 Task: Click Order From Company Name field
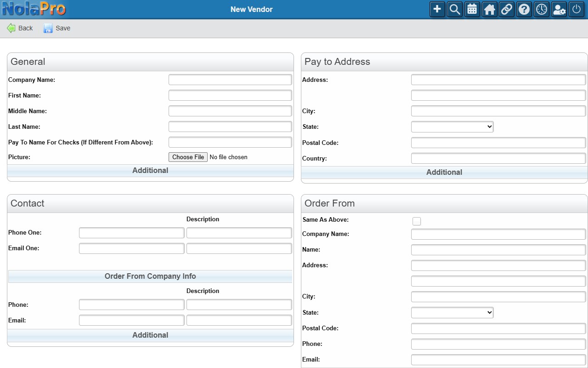(x=498, y=234)
